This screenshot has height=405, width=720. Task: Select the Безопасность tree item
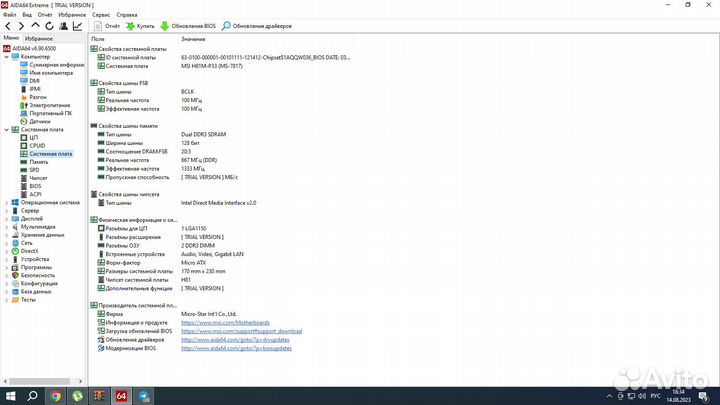coord(33,276)
